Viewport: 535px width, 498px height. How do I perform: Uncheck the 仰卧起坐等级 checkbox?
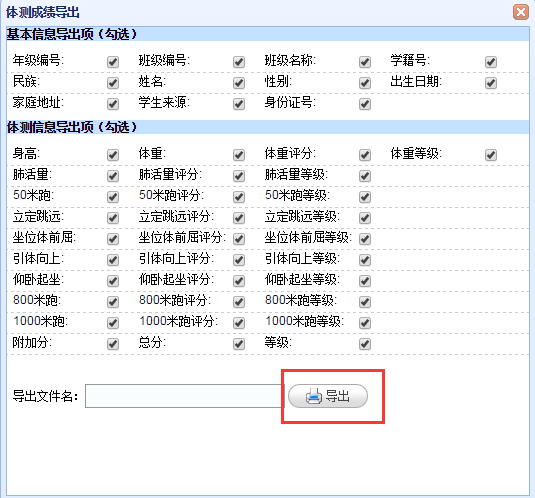[x=365, y=281]
